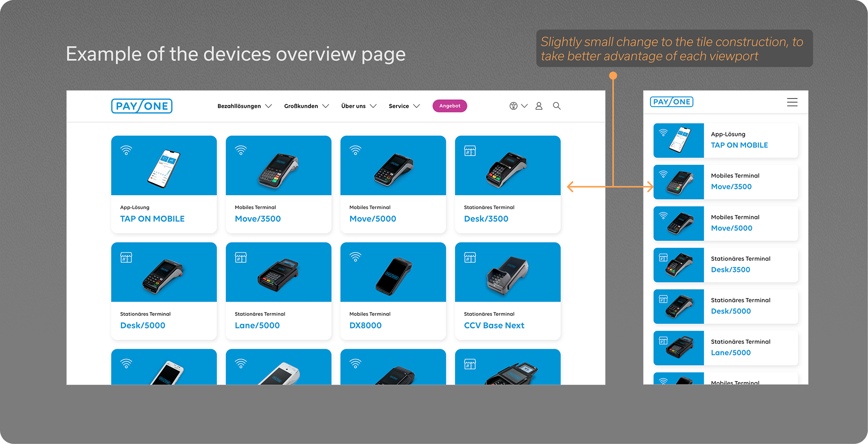This screenshot has height=444, width=868.
Task: Click wireless icon on mobile TAP ON MOBILE row
Action: (663, 133)
